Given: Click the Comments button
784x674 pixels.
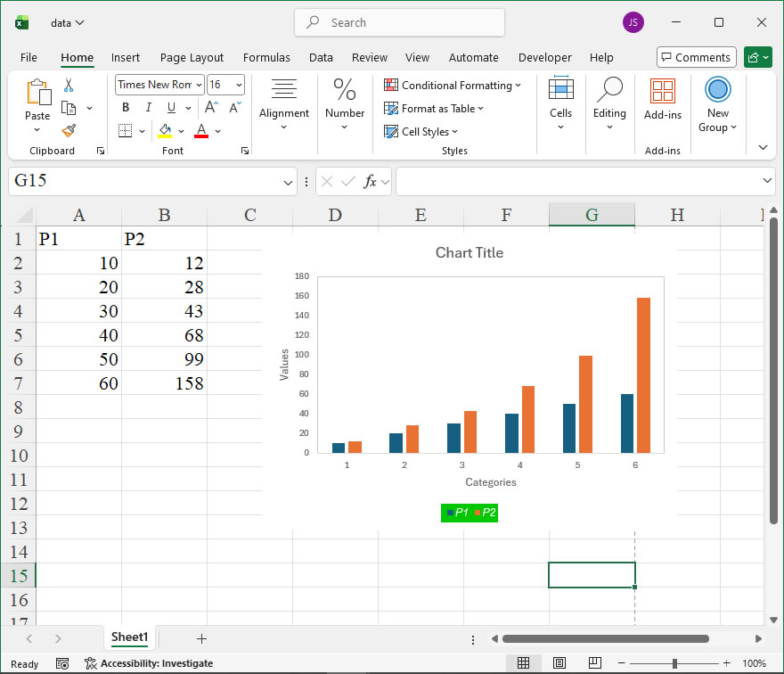Looking at the screenshot, I should (x=696, y=58).
